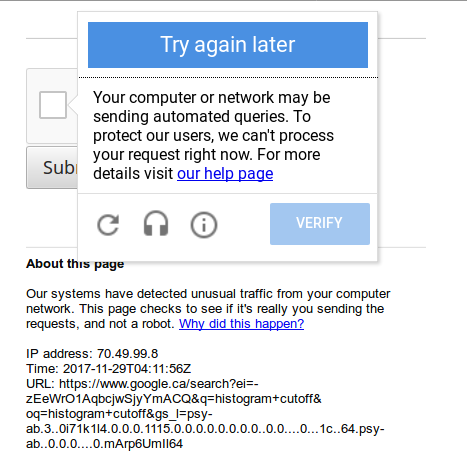The width and height of the screenshot is (467, 470).
Task: Click the dotted divider under the banner
Action: click(x=228, y=77)
